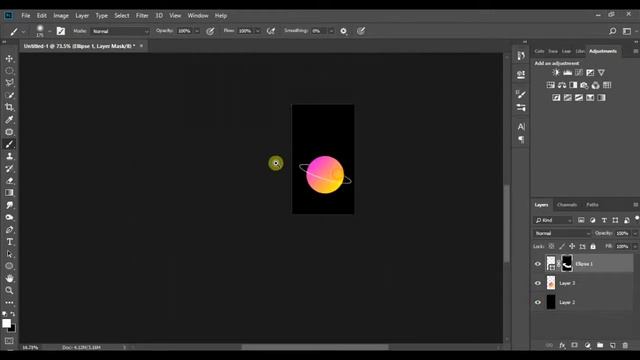Switch to the Channels tab
640x360 pixels.
567,205
